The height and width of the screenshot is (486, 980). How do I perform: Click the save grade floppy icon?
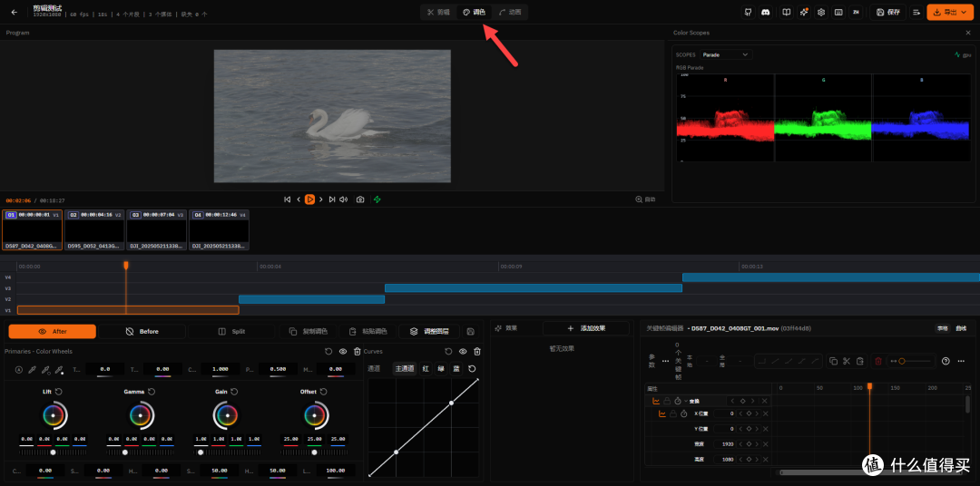[x=470, y=332]
